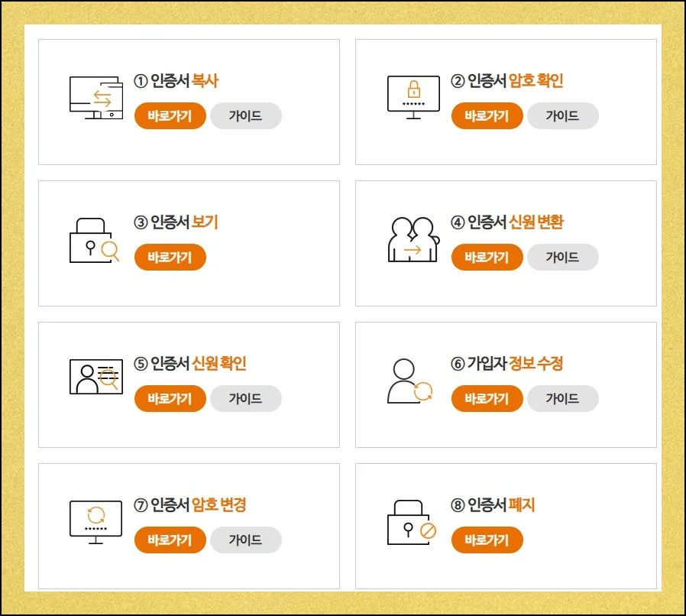Open the 가이드 for 인증서 복사
This screenshot has width=686, height=616.
tap(246, 116)
